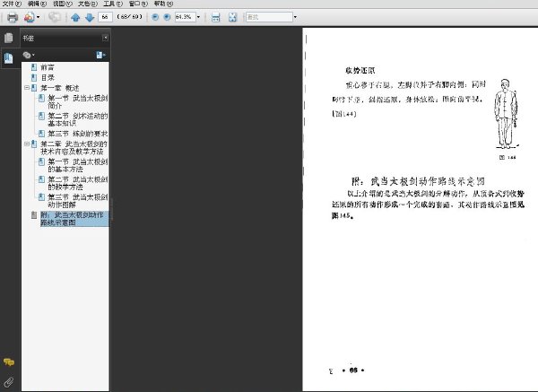Viewport: 538px width, 392px height.
Task: Click the fit width scrolling mode icon
Action: click(215, 17)
